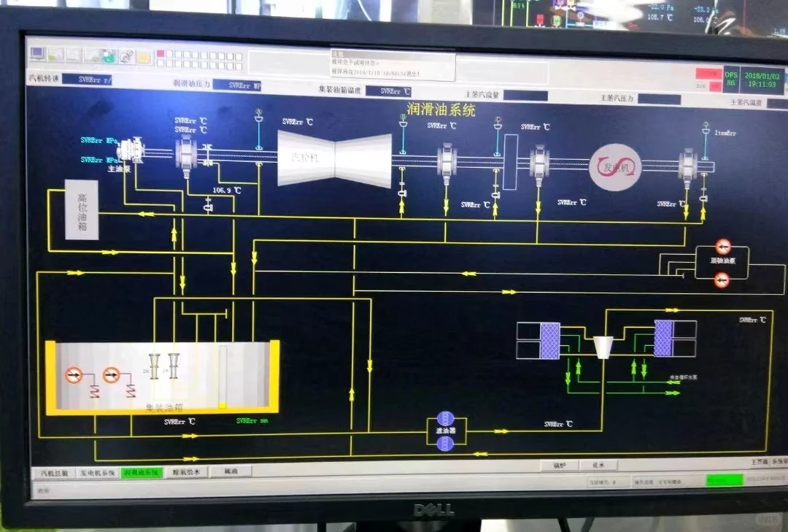Open the 稀油 tab at the bottom
The width and height of the screenshot is (788, 532).
click(x=231, y=471)
